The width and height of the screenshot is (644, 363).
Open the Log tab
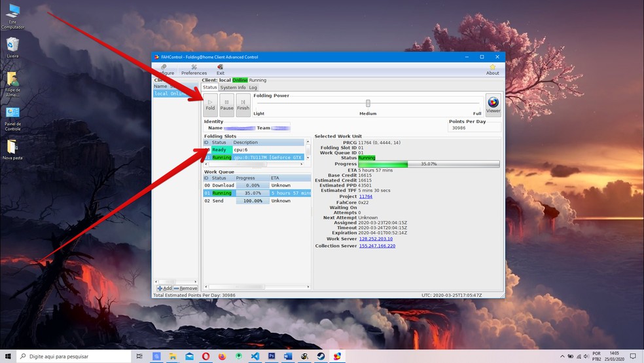tap(253, 88)
